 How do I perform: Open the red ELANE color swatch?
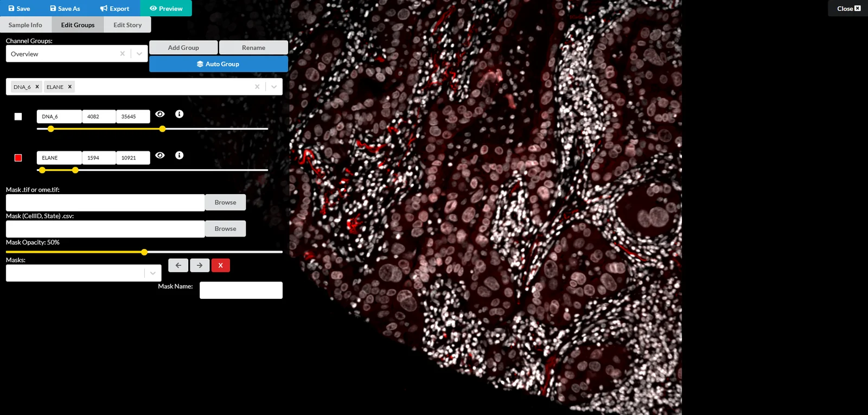(x=18, y=158)
